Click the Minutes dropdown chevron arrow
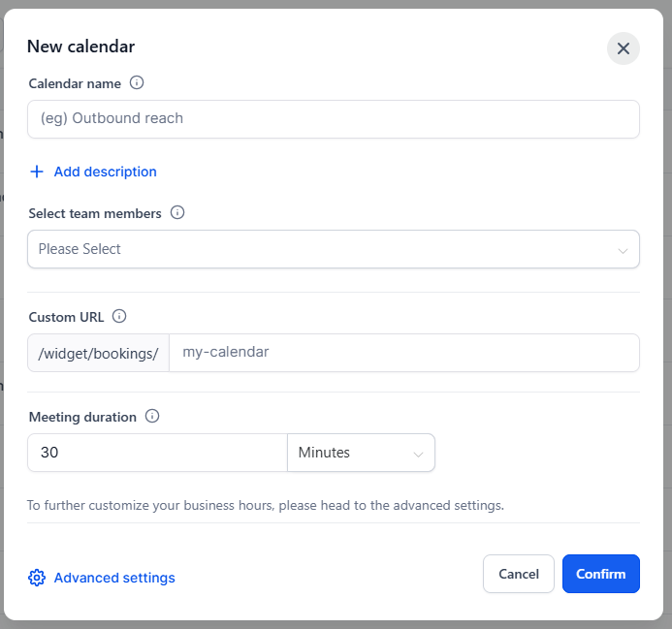 click(x=419, y=454)
